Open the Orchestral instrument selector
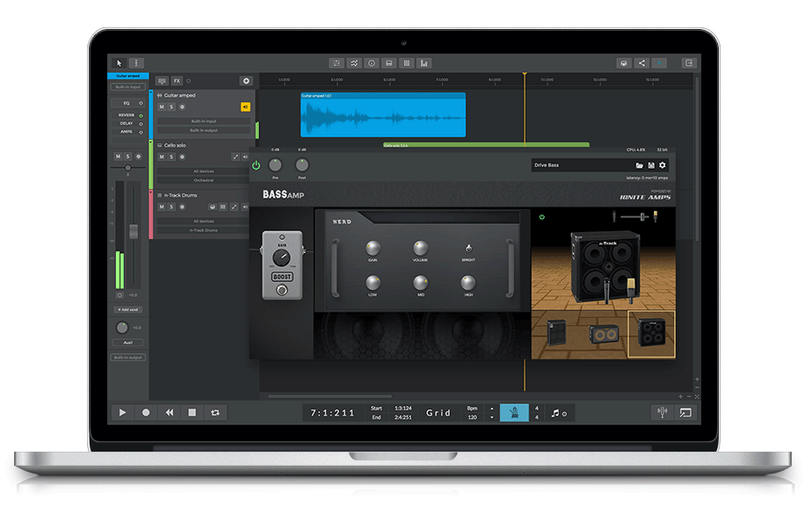This screenshot has width=812, height=507. 203,180
